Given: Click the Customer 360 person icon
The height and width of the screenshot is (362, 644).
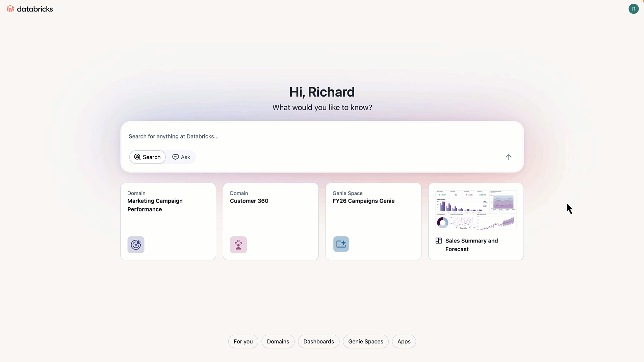Looking at the screenshot, I should click(x=238, y=244).
